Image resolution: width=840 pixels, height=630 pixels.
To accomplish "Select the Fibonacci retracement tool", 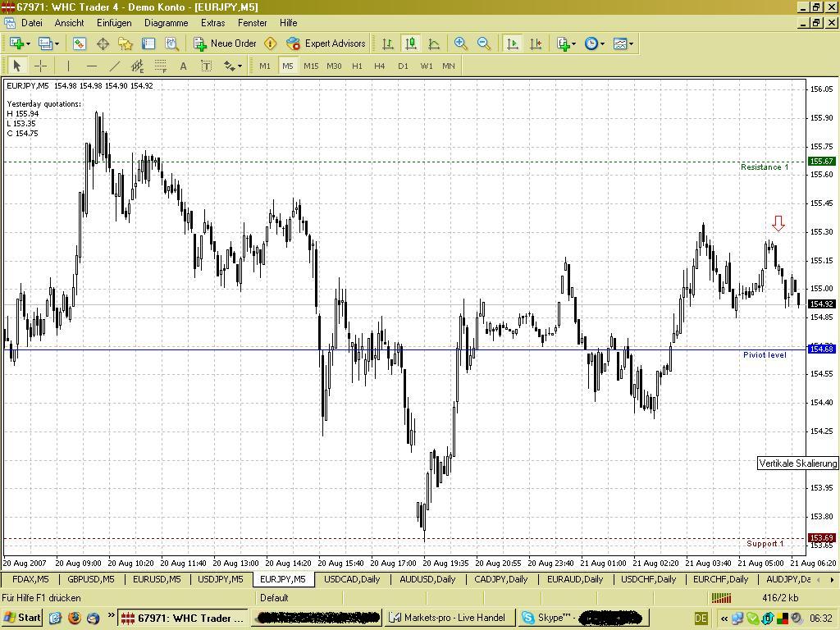I will [160, 66].
